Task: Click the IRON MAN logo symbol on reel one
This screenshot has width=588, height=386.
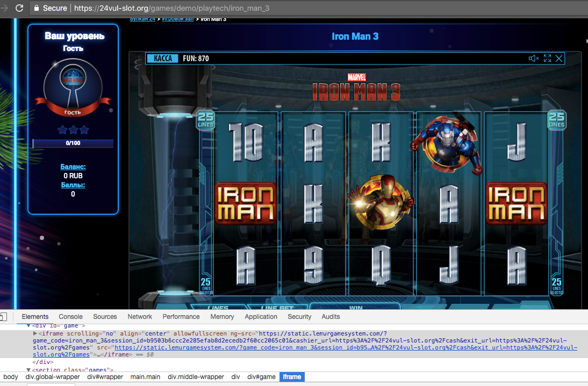Action: (246, 203)
